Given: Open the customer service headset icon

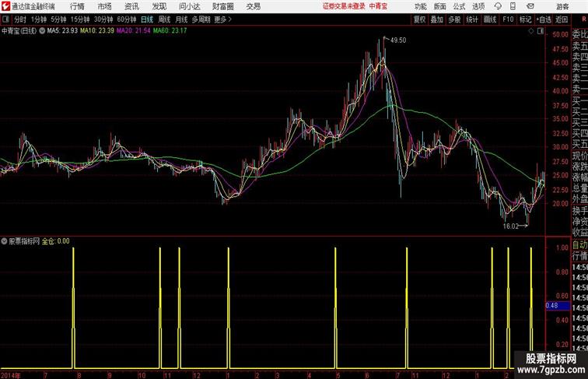Looking at the screenshot, I should 498,6.
